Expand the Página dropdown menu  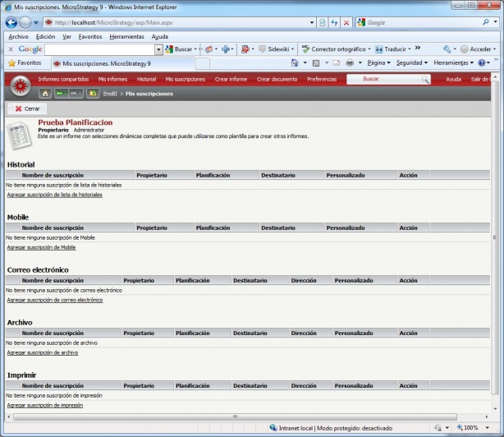(x=378, y=62)
